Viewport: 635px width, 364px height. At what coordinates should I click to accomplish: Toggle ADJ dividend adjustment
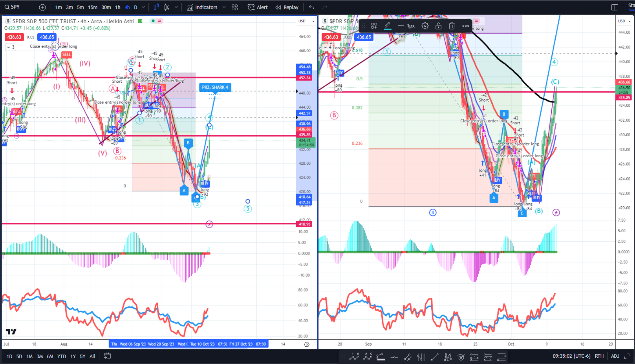[x=615, y=356]
